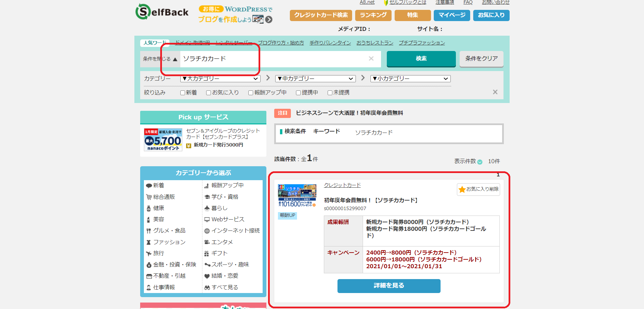Select the 報酬アップ中 chart icon
The height and width of the screenshot is (309, 644).
(207, 186)
